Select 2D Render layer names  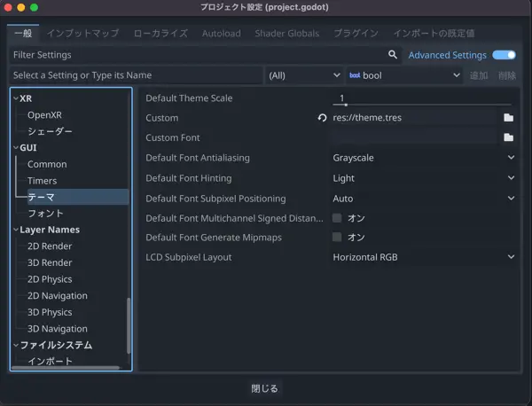pyautogui.click(x=50, y=246)
